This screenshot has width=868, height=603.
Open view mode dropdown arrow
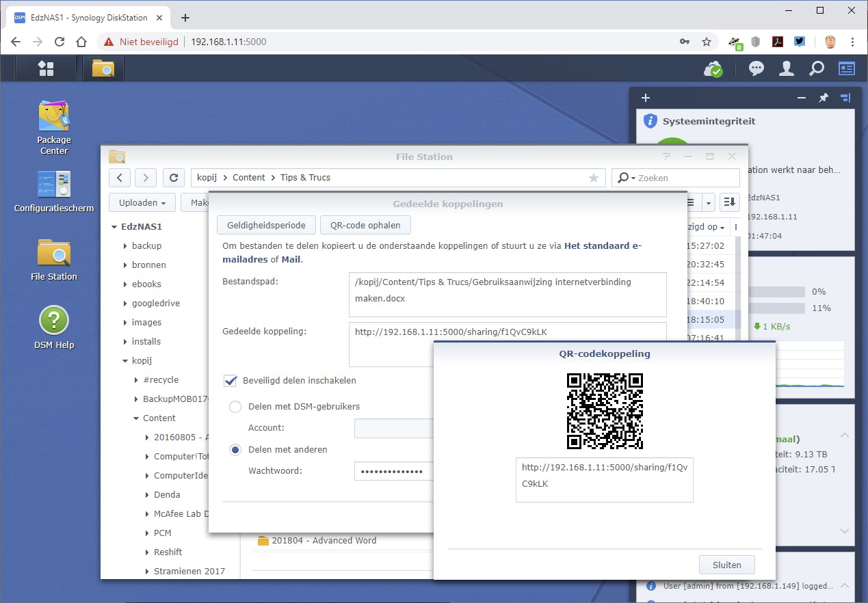pos(709,202)
